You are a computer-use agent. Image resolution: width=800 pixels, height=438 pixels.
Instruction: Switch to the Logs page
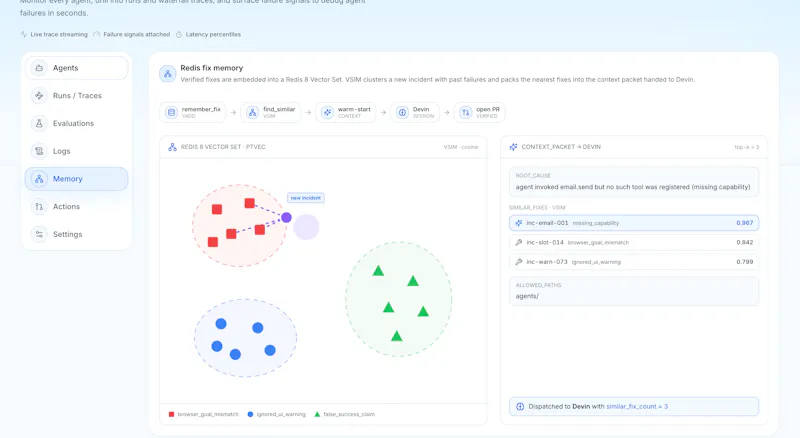click(77, 151)
